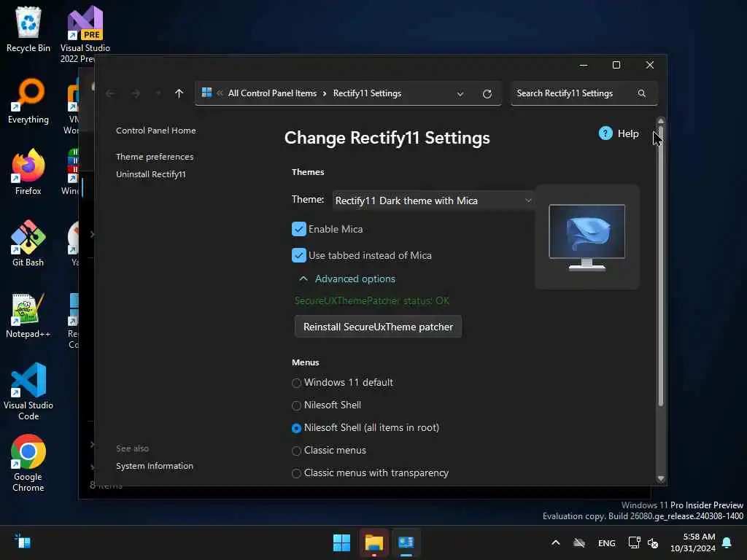This screenshot has height=560, width=747.
Task: Select Nilesoft Shell (all items in root)
Action: pos(296,428)
